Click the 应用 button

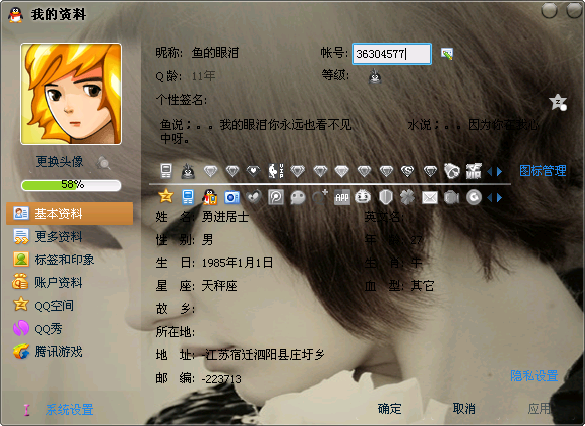[539, 409]
